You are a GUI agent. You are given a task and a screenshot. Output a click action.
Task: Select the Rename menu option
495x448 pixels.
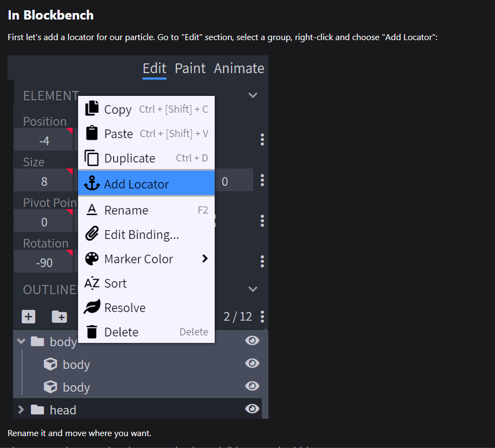[x=126, y=210]
